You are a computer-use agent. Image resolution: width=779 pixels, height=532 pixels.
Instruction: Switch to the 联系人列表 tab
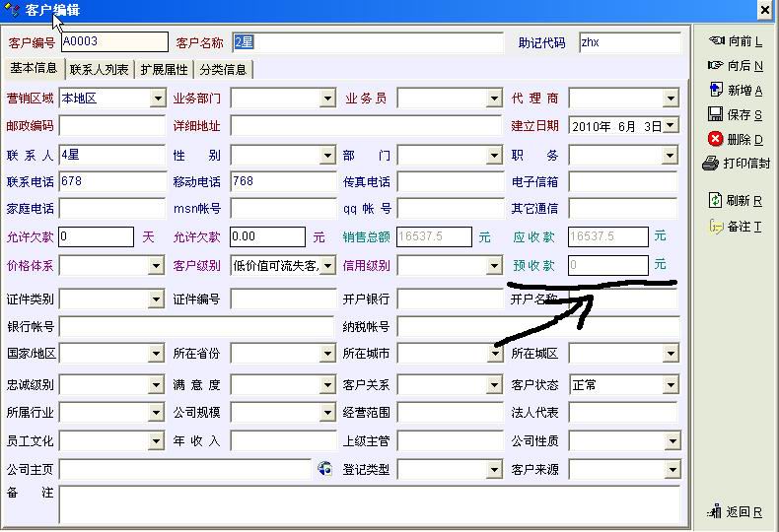(x=99, y=70)
